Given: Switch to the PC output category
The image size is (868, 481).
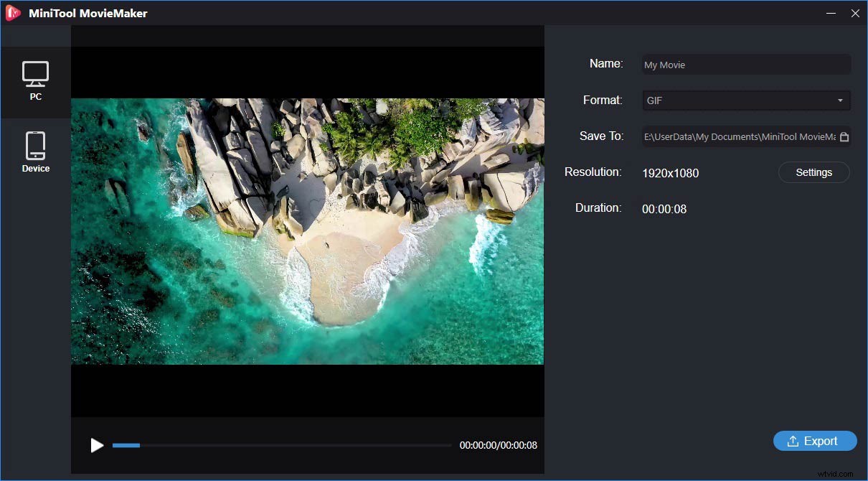Looking at the screenshot, I should pos(36,81).
